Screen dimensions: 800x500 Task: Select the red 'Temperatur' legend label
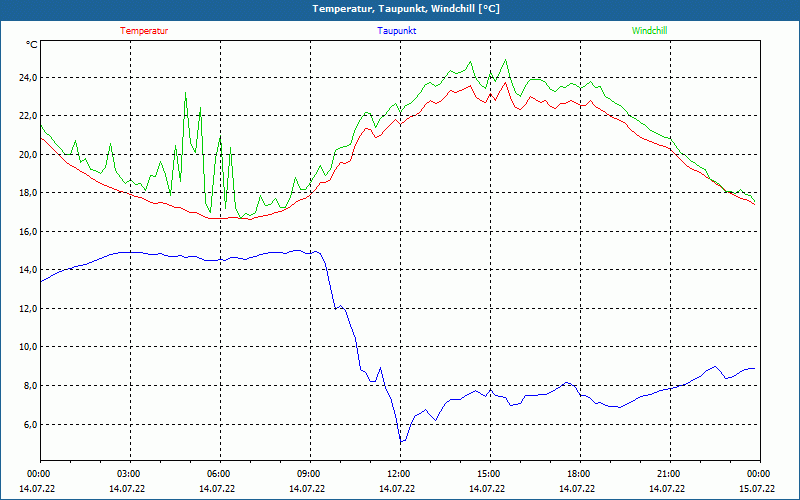[x=144, y=31]
